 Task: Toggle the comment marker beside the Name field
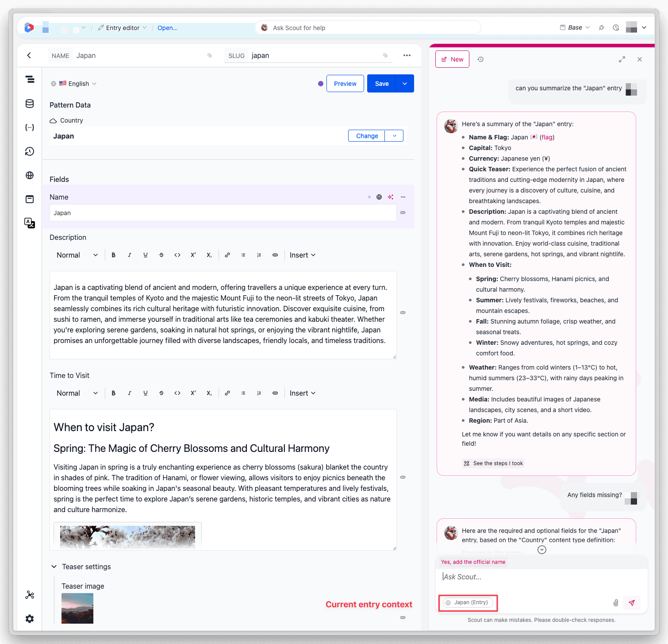click(403, 212)
